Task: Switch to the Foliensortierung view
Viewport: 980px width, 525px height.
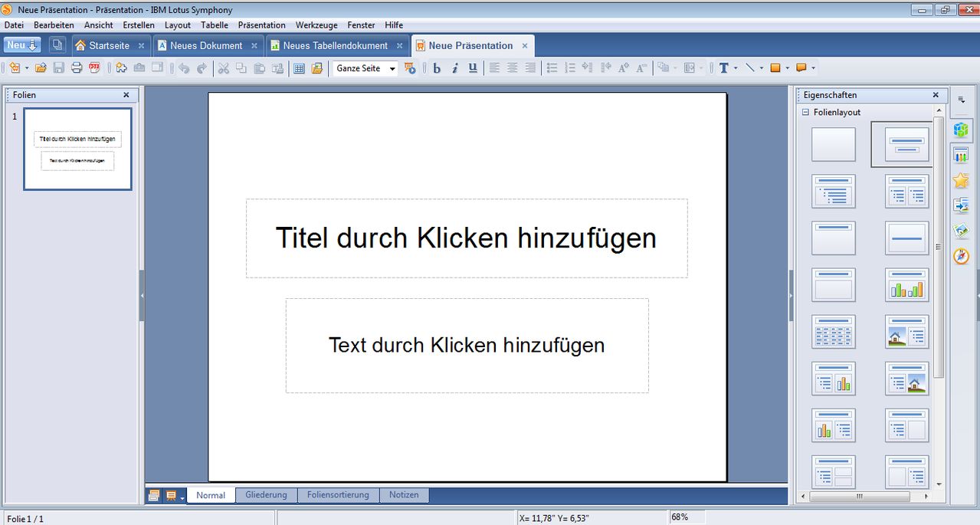Action: [338, 495]
